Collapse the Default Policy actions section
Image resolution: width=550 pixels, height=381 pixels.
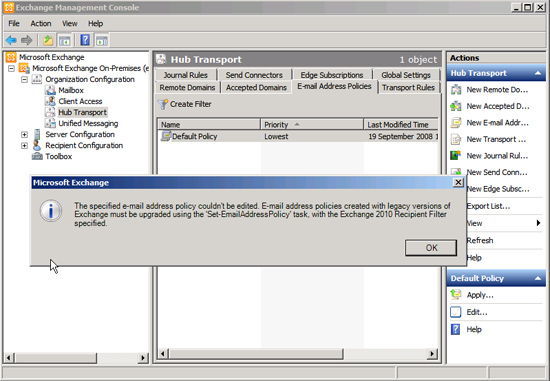pos(538,278)
